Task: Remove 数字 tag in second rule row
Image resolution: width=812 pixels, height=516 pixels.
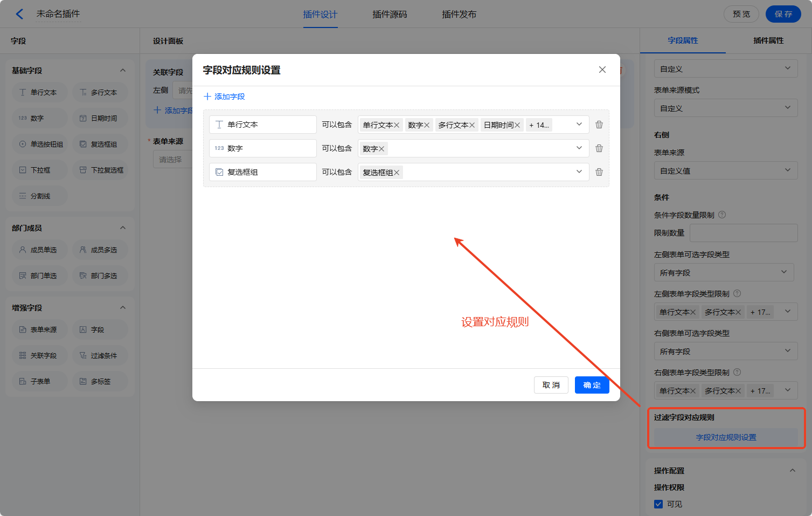Action: (x=381, y=149)
